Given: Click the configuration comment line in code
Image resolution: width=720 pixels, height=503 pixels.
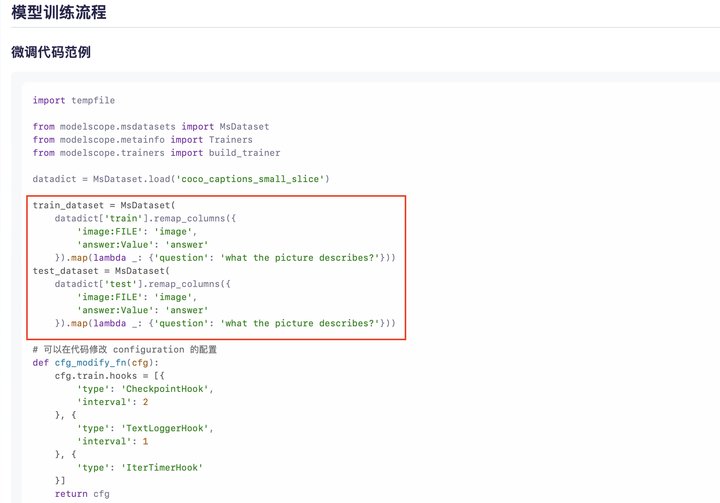Looking at the screenshot, I should pyautogui.click(x=124, y=350).
